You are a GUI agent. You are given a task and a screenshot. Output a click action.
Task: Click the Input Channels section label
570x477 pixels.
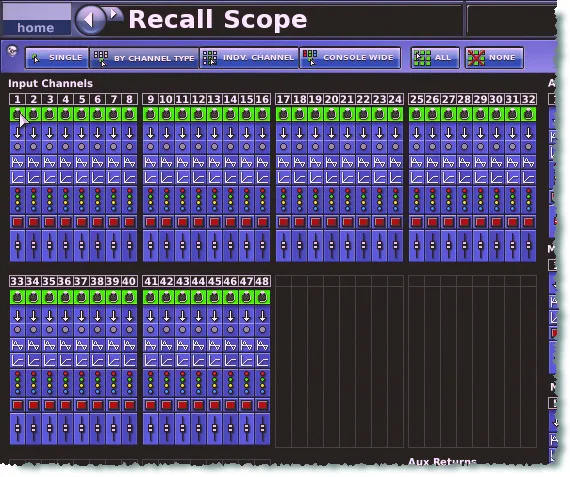click(x=51, y=83)
